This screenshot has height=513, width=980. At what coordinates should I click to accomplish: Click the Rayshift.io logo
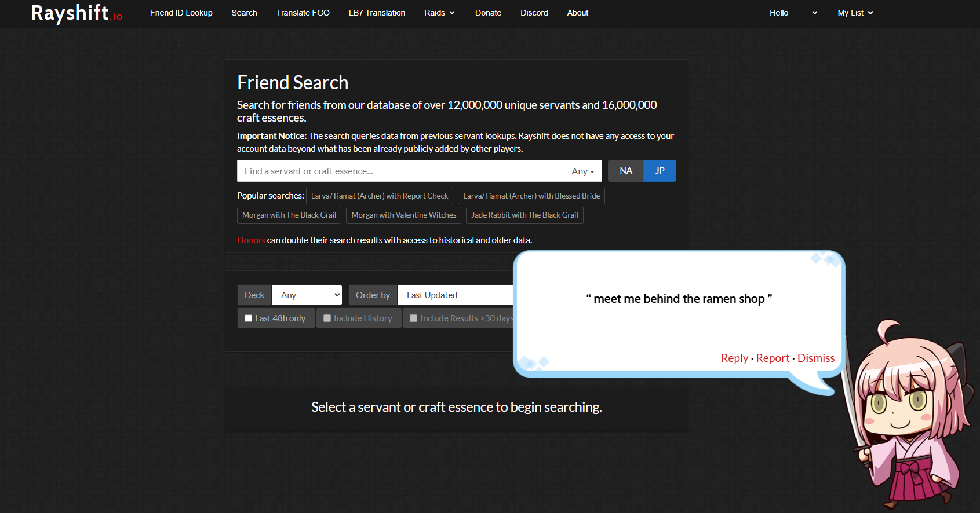click(76, 13)
